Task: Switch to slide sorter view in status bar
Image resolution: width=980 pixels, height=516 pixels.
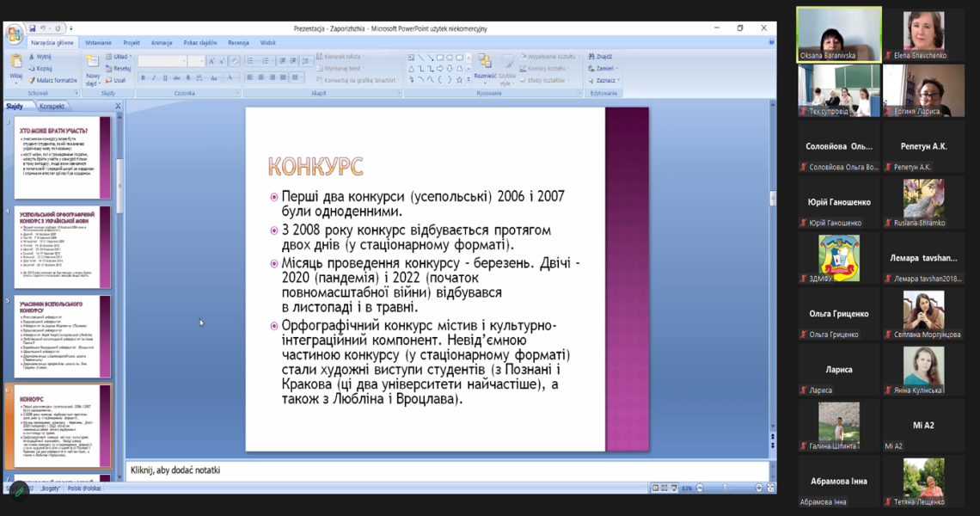Action: (664, 488)
